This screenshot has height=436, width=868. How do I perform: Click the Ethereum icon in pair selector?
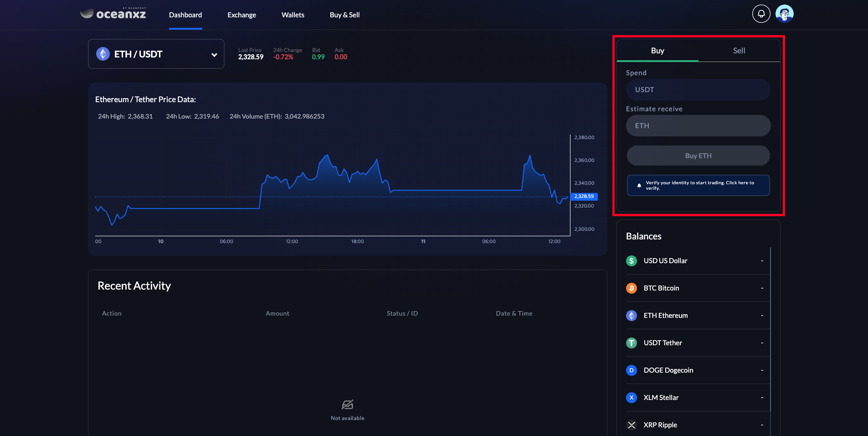click(x=103, y=54)
